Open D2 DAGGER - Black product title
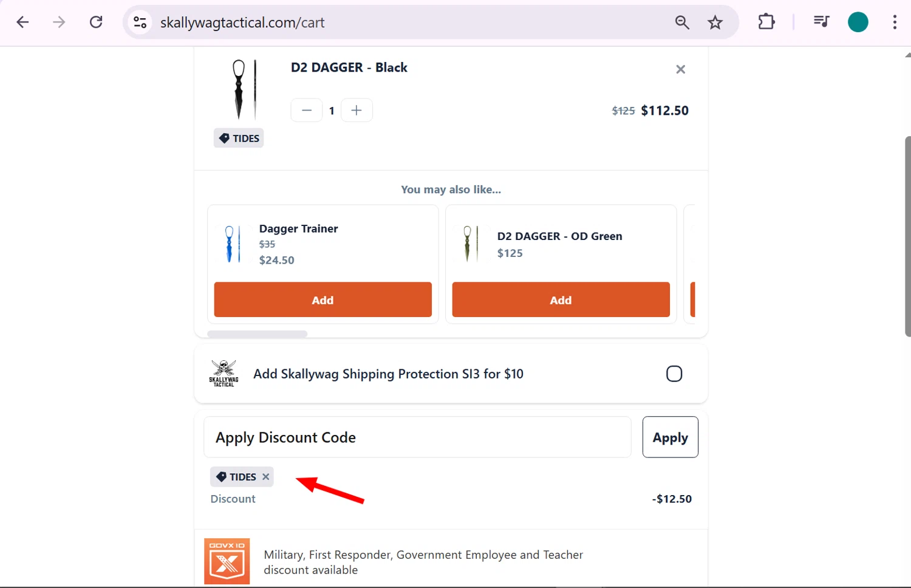This screenshot has height=588, width=911. (349, 67)
